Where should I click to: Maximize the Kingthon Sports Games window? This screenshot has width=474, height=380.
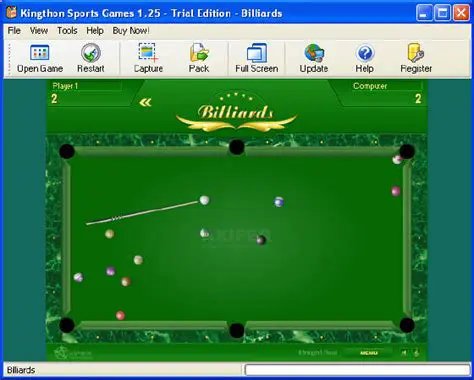(443, 13)
